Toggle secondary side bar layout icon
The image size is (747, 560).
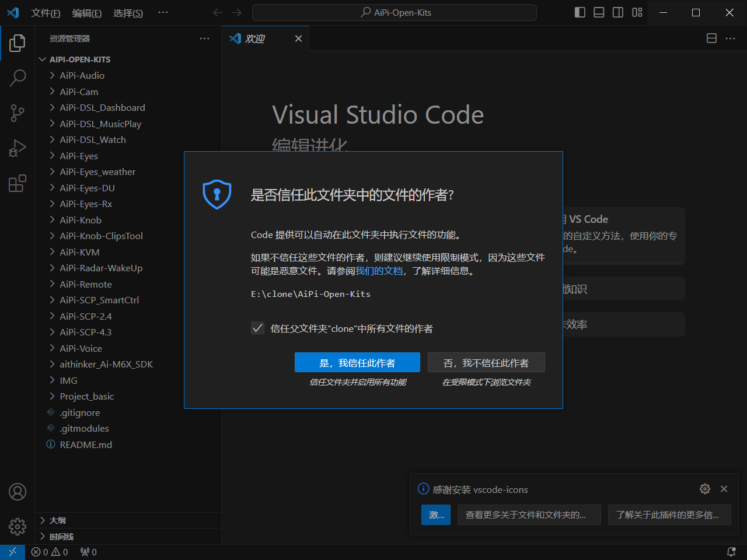[618, 12]
